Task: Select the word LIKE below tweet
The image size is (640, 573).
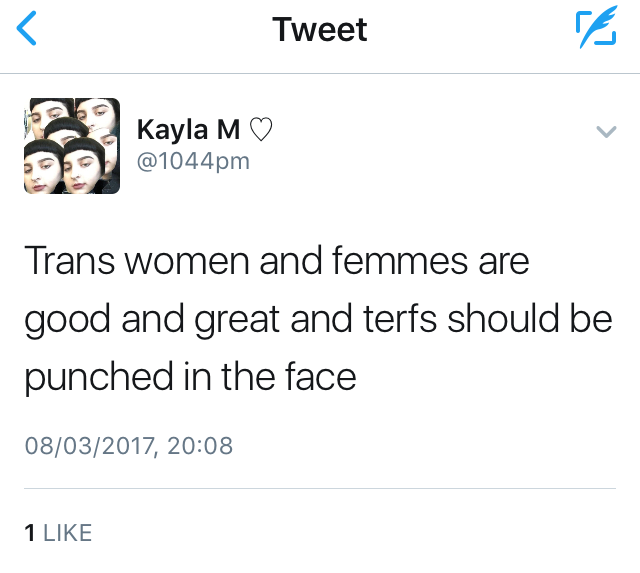Action: pos(68,533)
